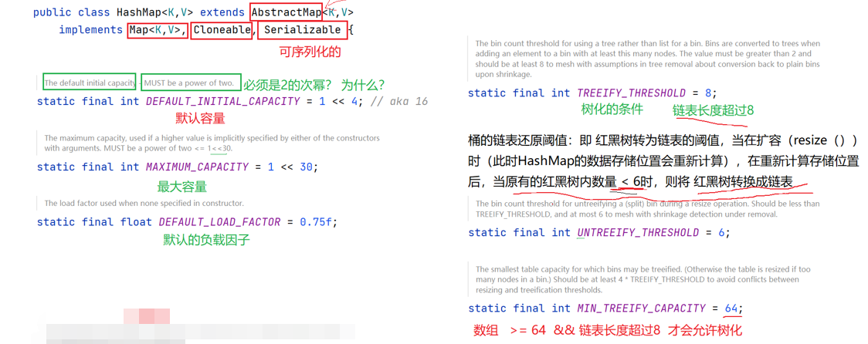Click the value 6 of UNTREEIFY_THRESHOLD

[721, 233]
